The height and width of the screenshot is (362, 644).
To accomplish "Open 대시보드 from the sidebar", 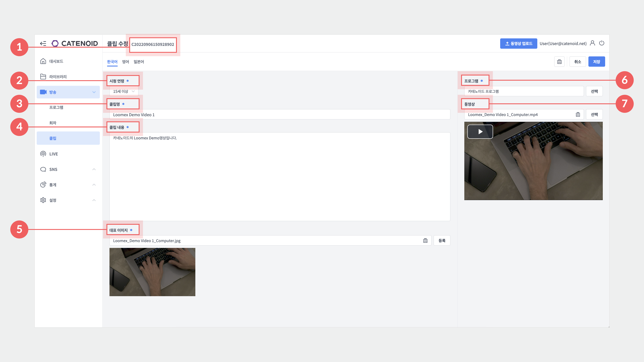I will pos(56,61).
